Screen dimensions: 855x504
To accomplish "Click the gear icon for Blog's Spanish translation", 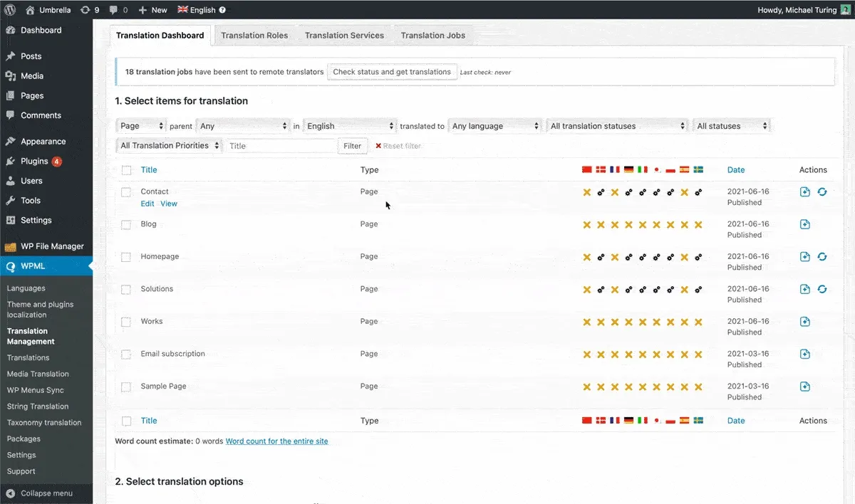I will [684, 224].
